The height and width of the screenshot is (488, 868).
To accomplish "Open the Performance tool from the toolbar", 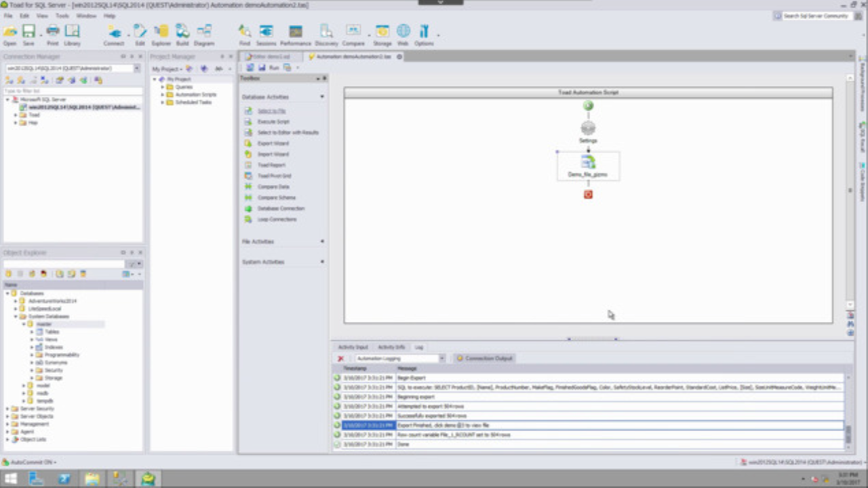I will pyautogui.click(x=294, y=32).
